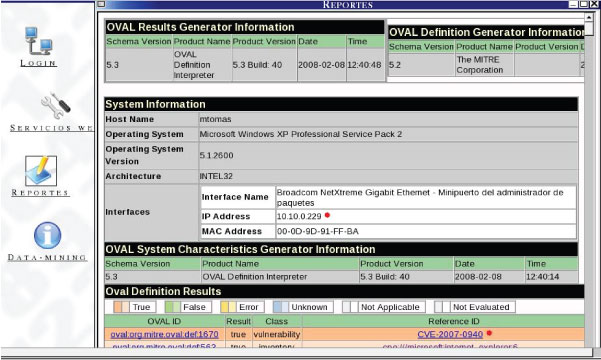
Task: Select the characteristics time value 12:40:14
Action: [542, 276]
